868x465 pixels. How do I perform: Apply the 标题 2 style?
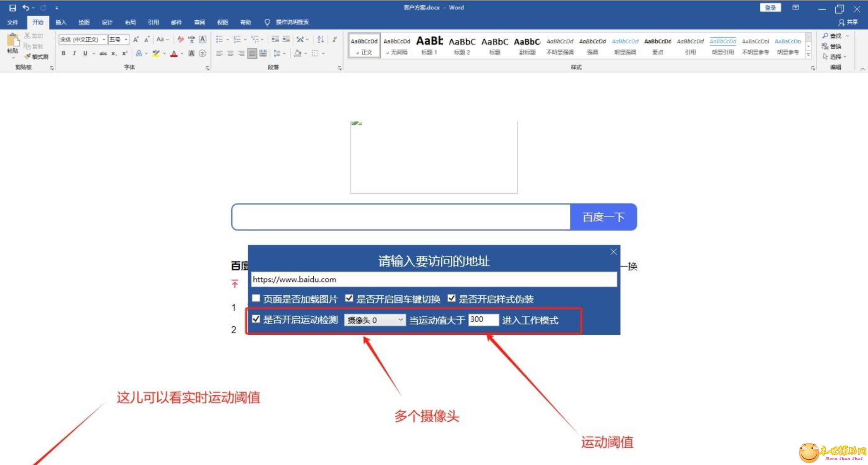pyautogui.click(x=462, y=45)
